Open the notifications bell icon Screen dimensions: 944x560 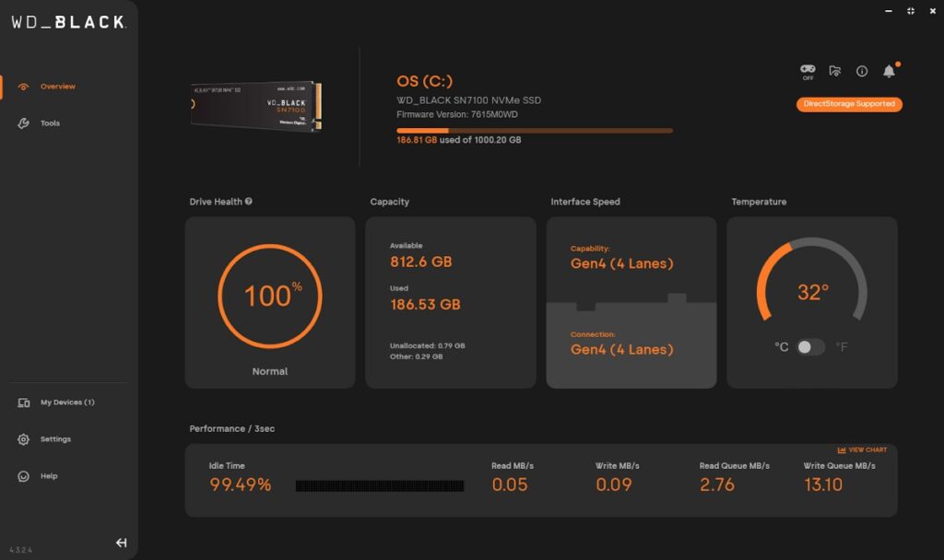890,71
